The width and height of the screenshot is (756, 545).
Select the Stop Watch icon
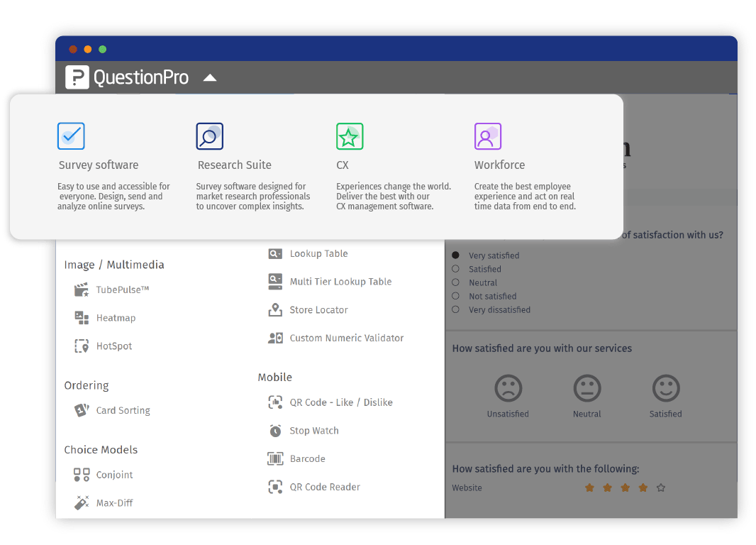[275, 431]
